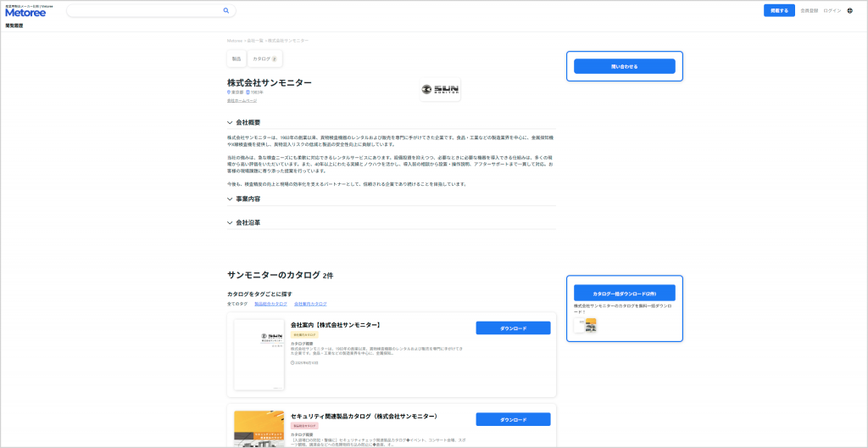Click the pink 製品総合カタログ tag badge

point(304,426)
